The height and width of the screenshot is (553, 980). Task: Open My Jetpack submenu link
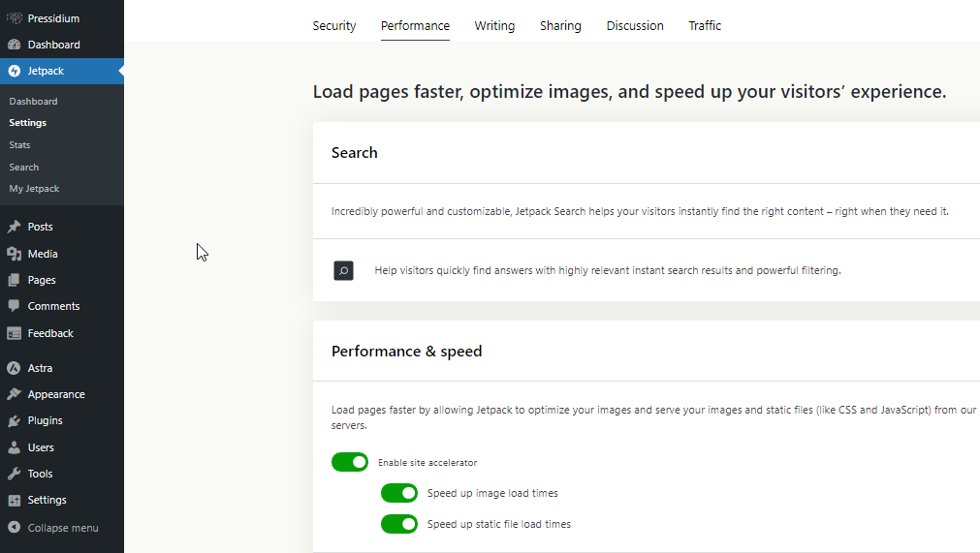tap(34, 189)
